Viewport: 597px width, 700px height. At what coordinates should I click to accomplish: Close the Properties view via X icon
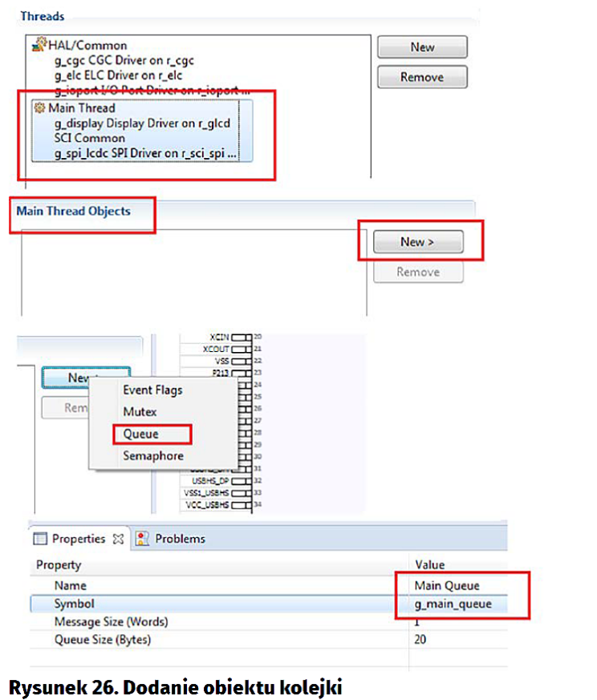(x=117, y=539)
